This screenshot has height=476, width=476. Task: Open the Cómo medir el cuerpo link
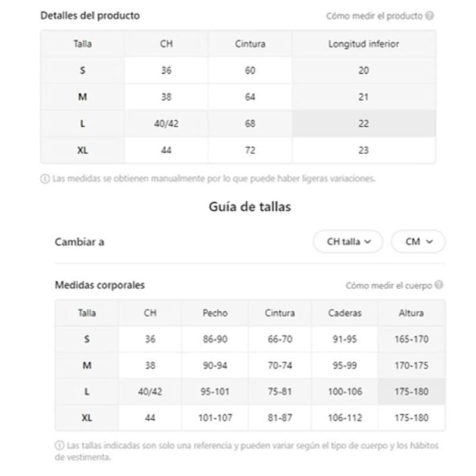(x=389, y=286)
